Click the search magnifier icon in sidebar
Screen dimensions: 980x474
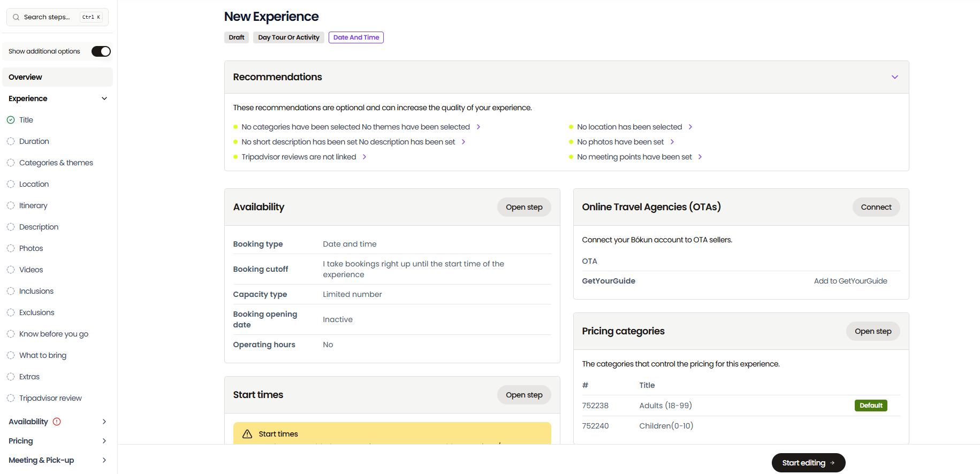[x=16, y=17]
